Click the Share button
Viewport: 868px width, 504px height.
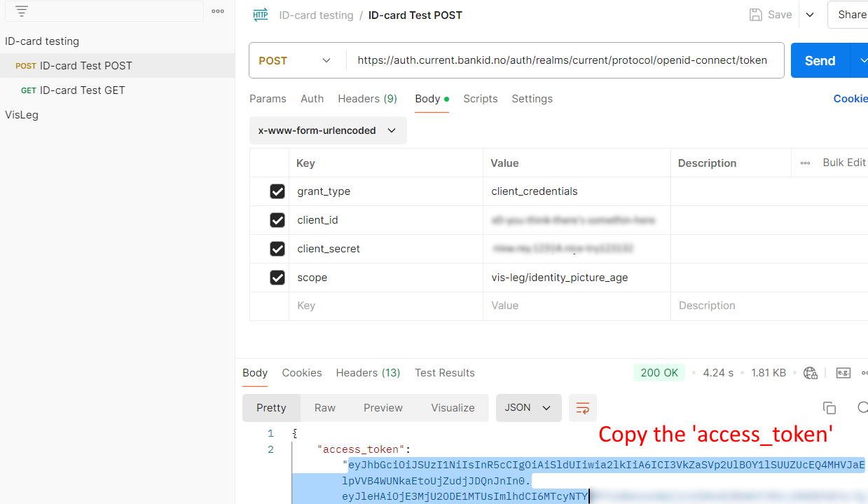[x=848, y=15]
